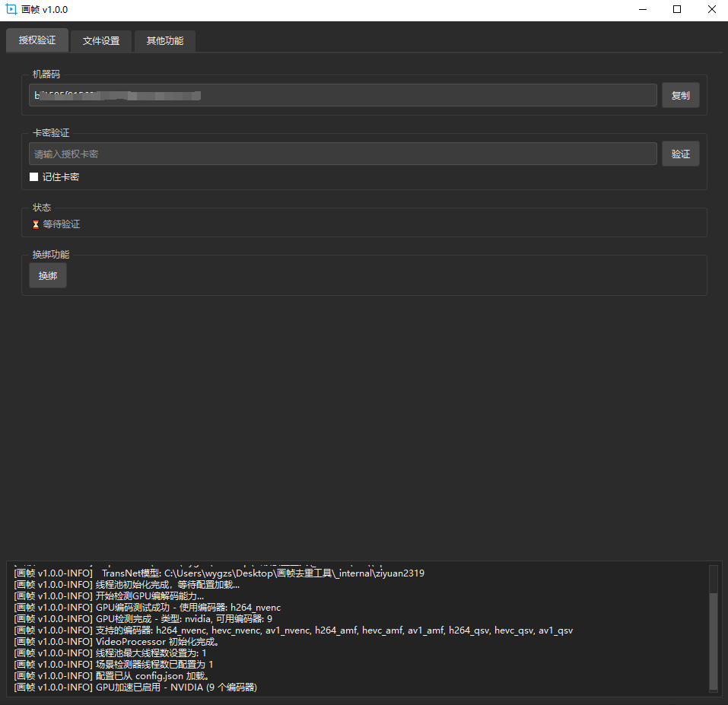Switch to the 授权验证 tab
This screenshot has width=728, height=705.
(x=37, y=40)
